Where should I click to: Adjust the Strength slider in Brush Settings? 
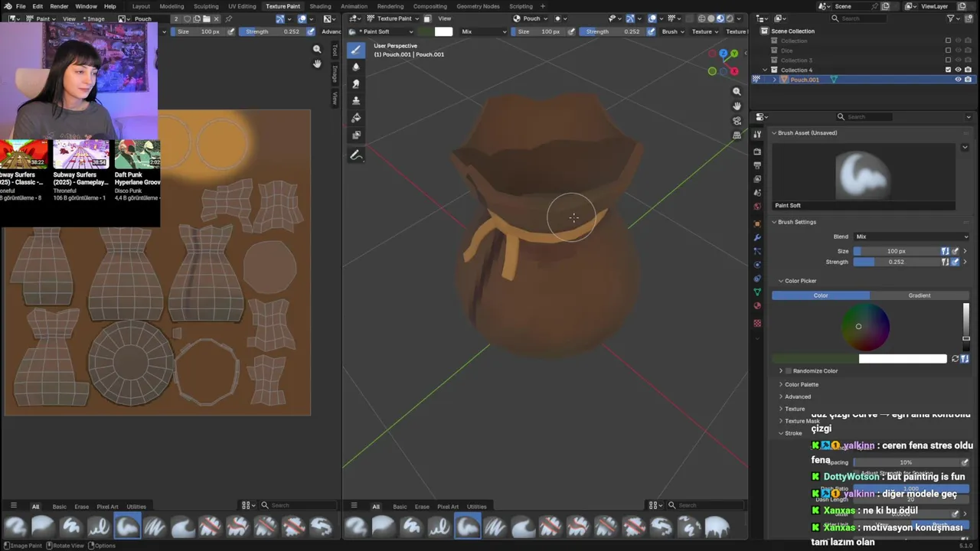pyautogui.click(x=896, y=262)
